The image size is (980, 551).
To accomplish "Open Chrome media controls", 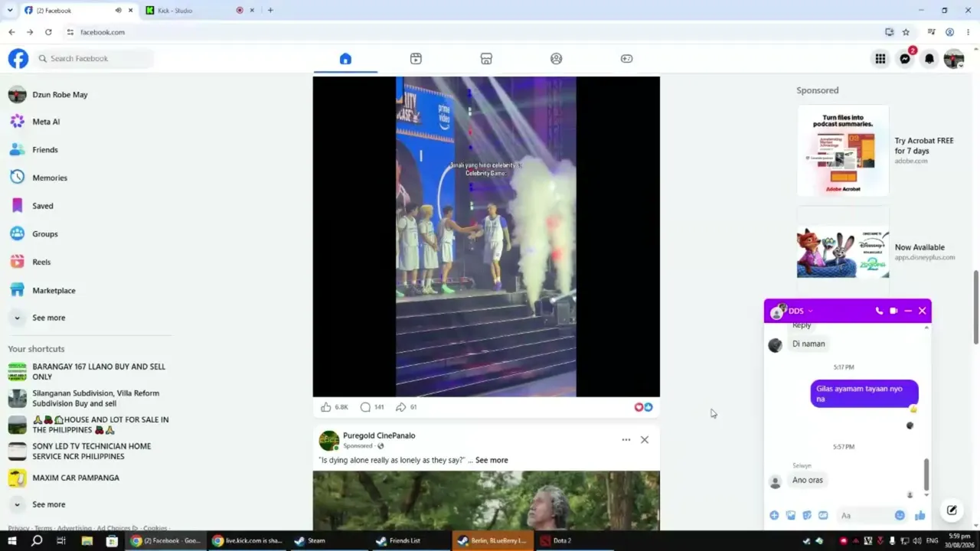I will point(931,32).
